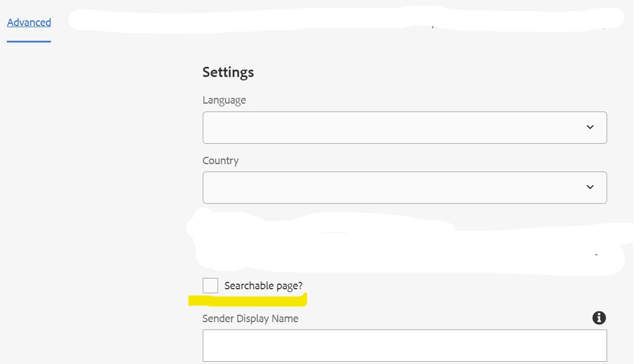Screen dimensions: 640x364
Task: Enable the Searchable page checkbox
Action: click(210, 286)
